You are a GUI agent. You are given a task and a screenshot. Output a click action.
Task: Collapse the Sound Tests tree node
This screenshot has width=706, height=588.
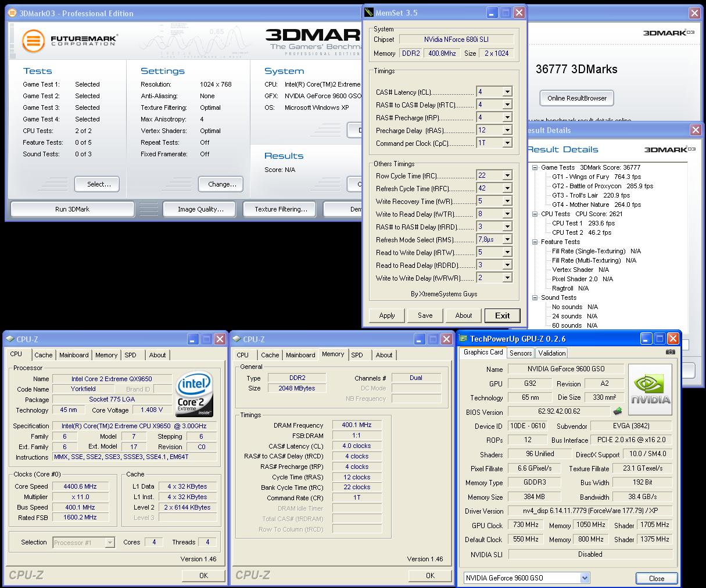(535, 297)
